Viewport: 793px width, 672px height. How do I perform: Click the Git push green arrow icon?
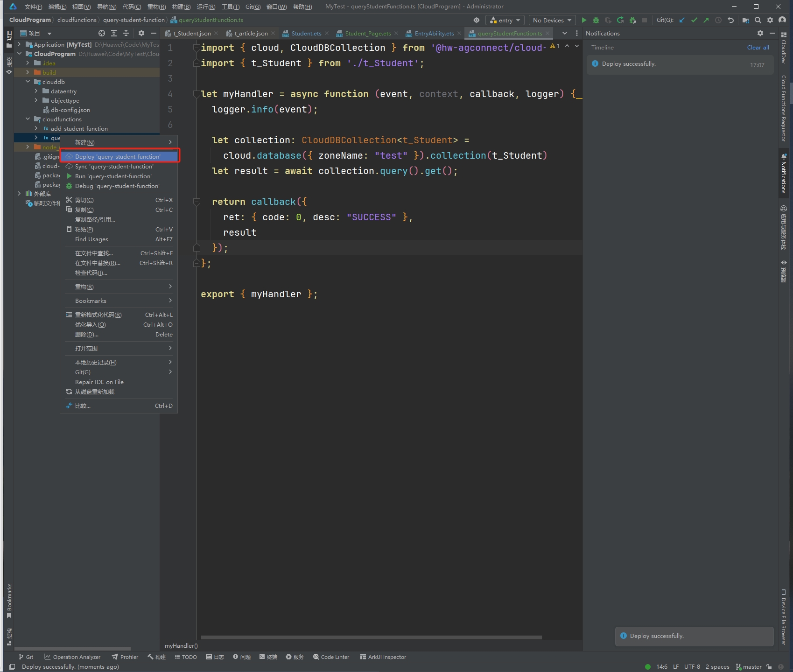(x=706, y=20)
